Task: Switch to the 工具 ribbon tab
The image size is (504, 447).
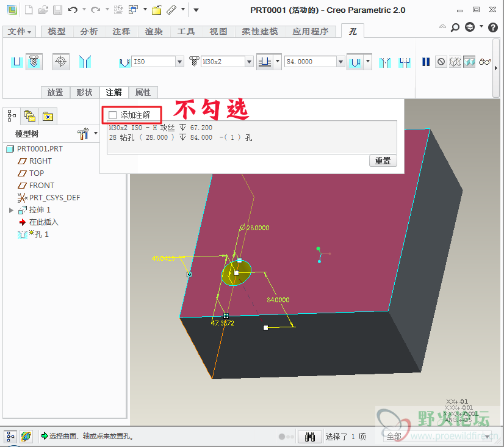Action: (x=186, y=32)
